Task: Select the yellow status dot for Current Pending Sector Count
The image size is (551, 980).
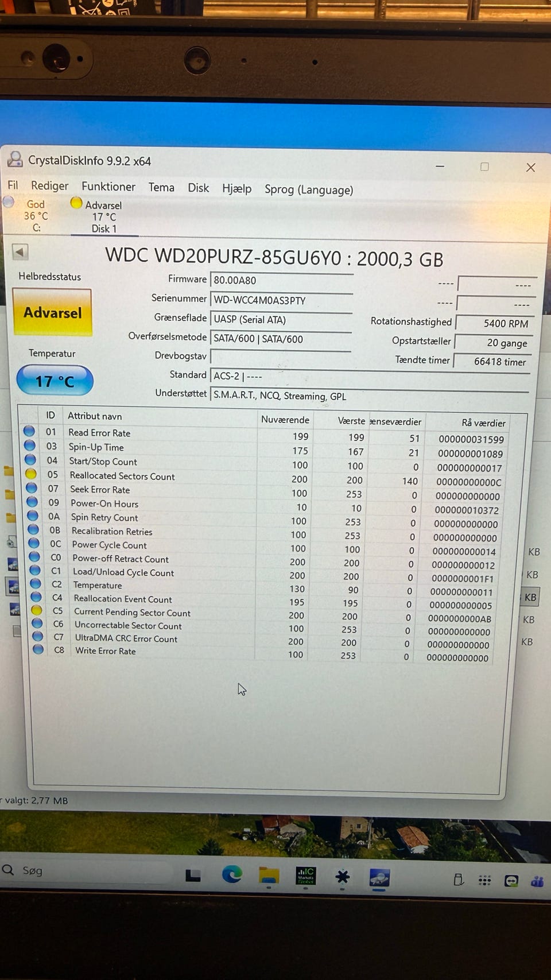Action: tap(37, 610)
